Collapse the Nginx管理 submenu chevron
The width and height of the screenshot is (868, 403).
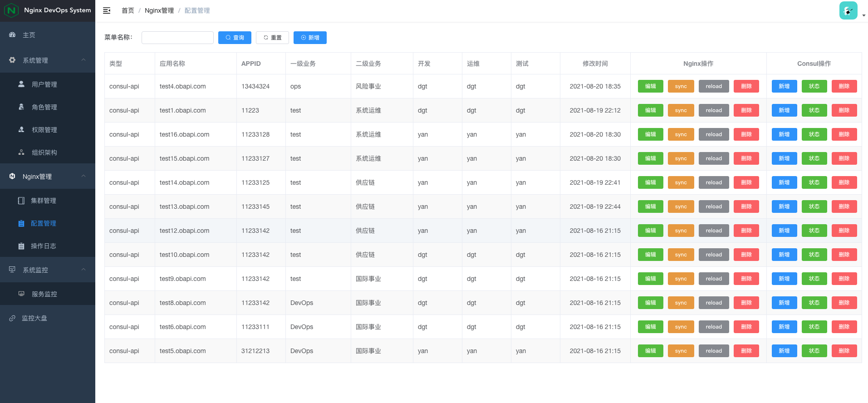pos(83,176)
